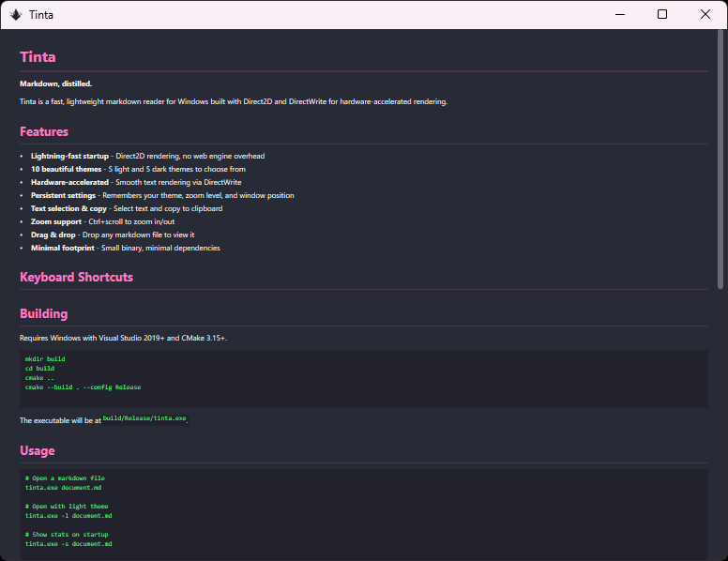Click the "Zoom support" bullet text

pyautogui.click(x=55, y=221)
